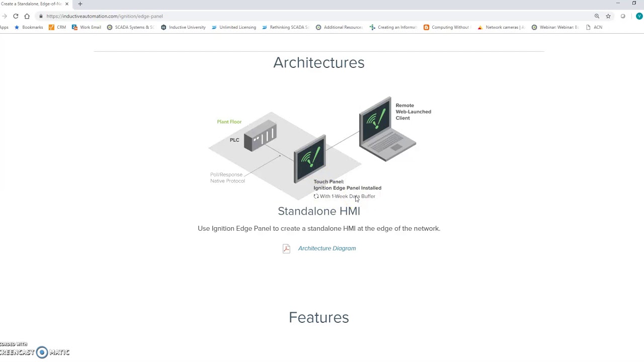Open the Work Email bookmark
Viewport: 644px width, 362px height.
tap(86, 27)
